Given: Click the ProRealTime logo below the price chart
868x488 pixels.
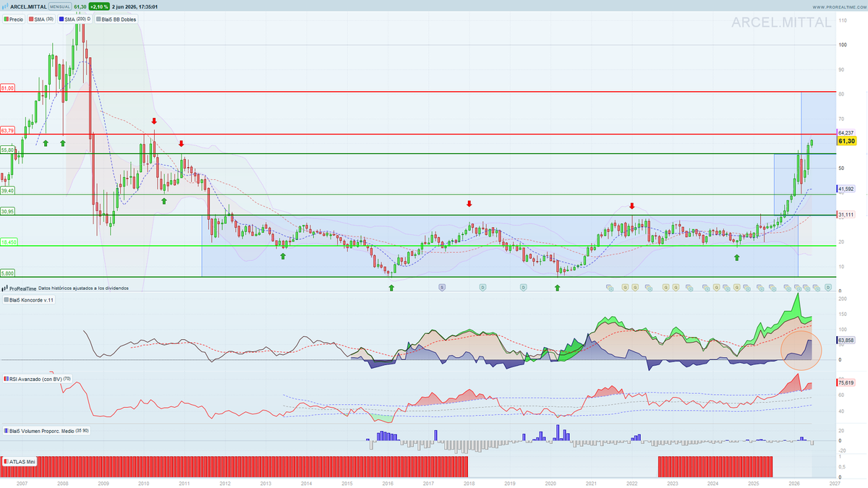Looking at the screenshot, I should point(18,288).
